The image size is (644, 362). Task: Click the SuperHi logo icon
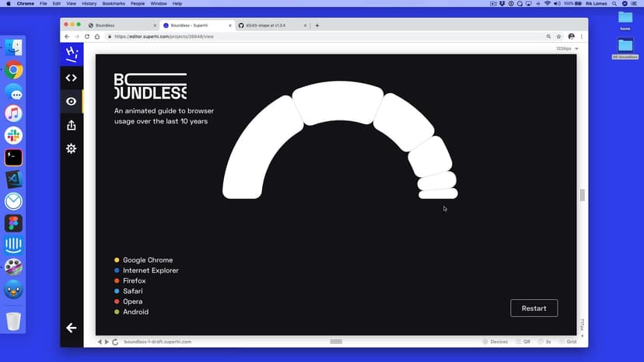click(x=71, y=54)
